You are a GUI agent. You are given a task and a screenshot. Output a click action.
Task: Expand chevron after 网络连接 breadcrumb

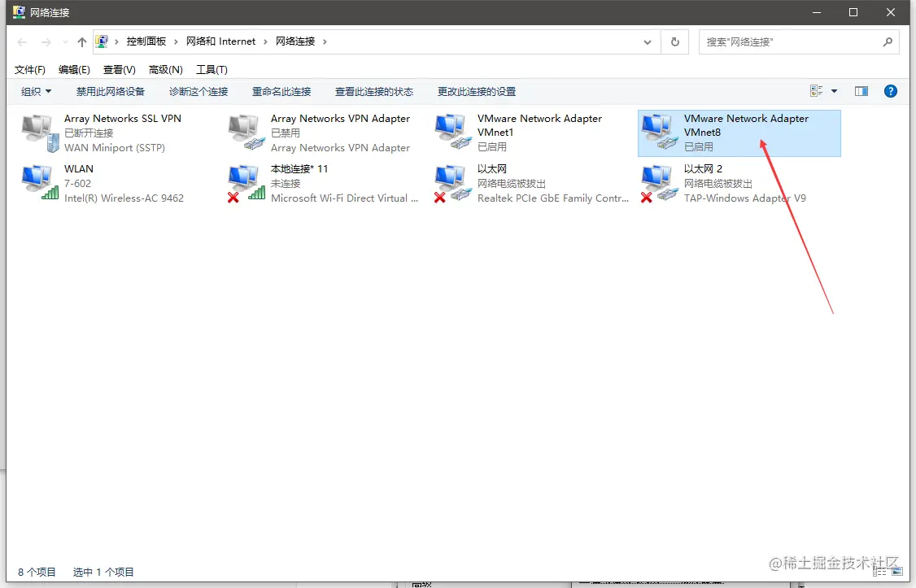tap(325, 41)
